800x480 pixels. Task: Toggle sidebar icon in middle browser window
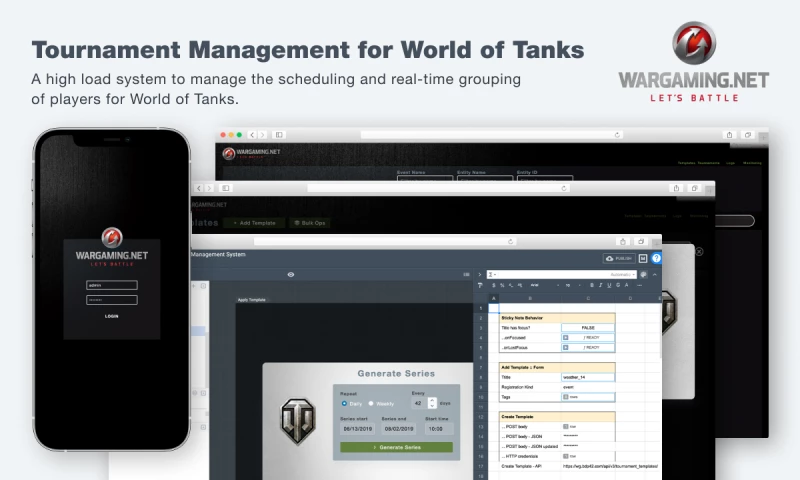point(226,188)
